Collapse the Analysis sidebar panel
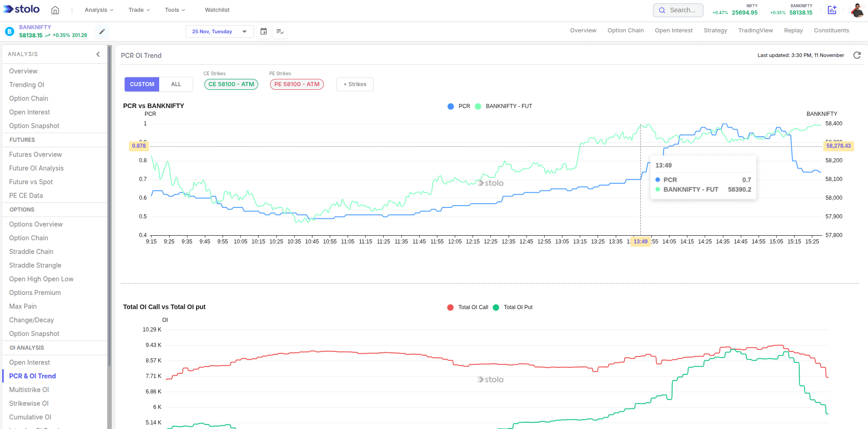Image resolution: width=868 pixels, height=429 pixels. coord(98,54)
